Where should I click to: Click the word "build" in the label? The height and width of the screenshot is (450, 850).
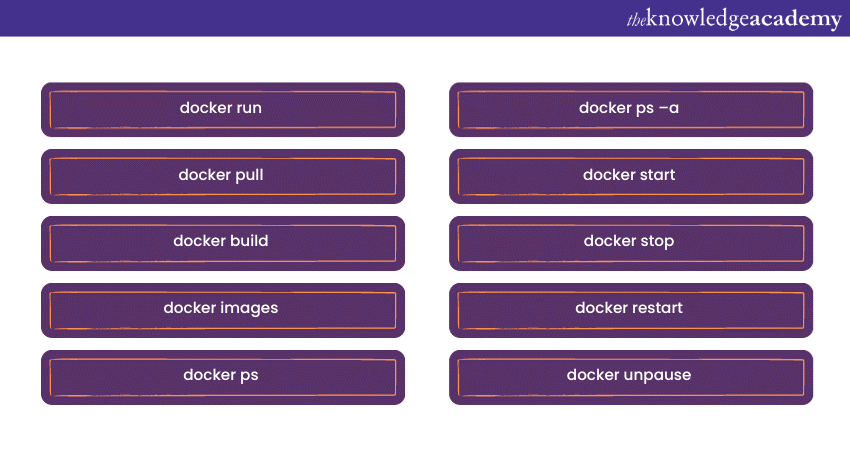(x=248, y=241)
